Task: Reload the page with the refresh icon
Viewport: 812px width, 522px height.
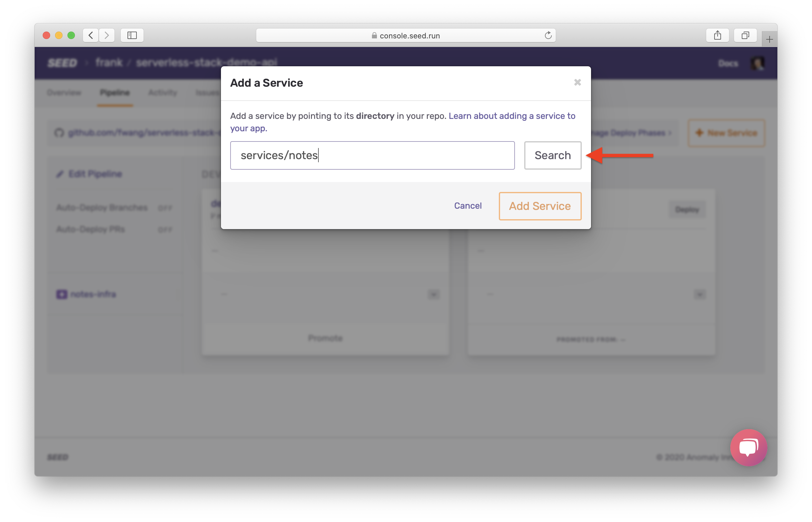Action: click(x=548, y=35)
